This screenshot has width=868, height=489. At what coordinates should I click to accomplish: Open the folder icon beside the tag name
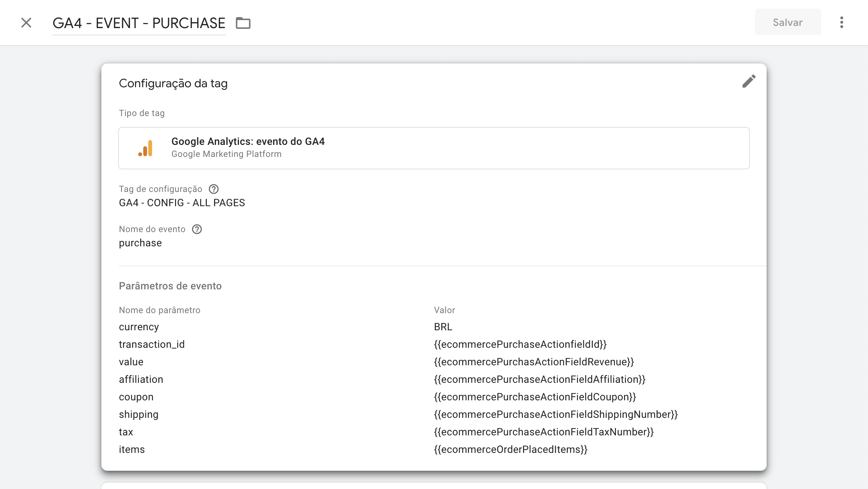[243, 23]
